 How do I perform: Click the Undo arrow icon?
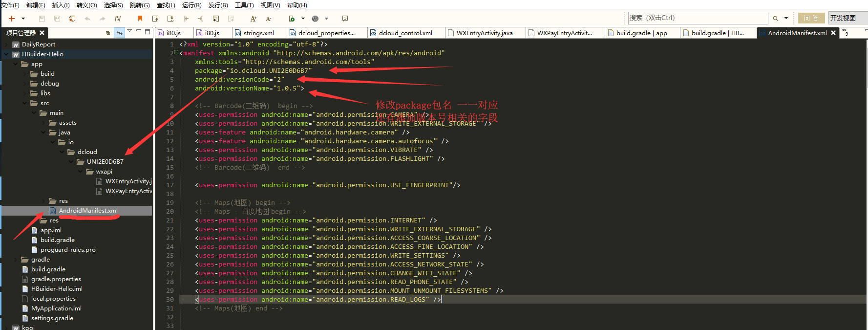(87, 19)
